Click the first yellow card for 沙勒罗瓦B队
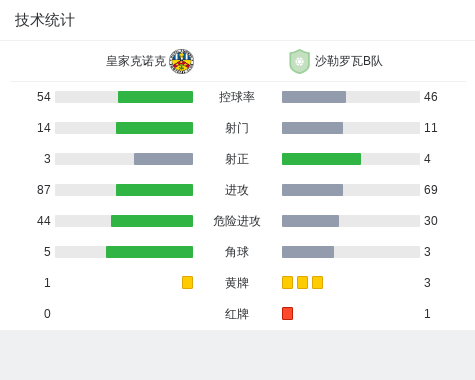The height and width of the screenshot is (380, 475). 287,283
